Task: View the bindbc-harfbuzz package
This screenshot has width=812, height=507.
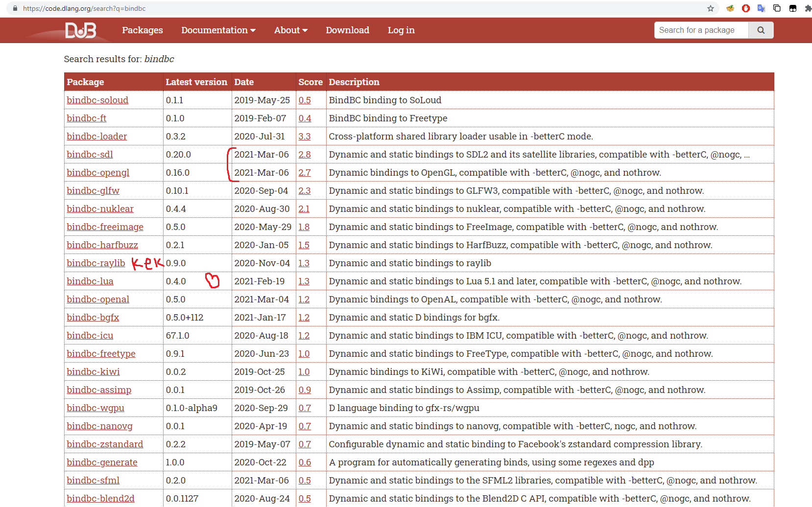Action: coord(102,245)
